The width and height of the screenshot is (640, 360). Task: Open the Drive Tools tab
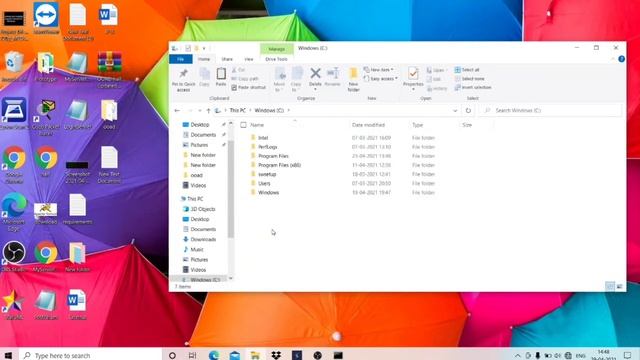point(276,59)
